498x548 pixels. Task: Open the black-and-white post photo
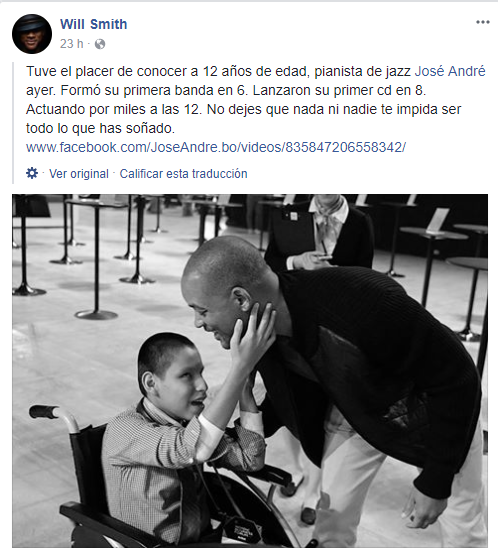click(x=250, y=371)
